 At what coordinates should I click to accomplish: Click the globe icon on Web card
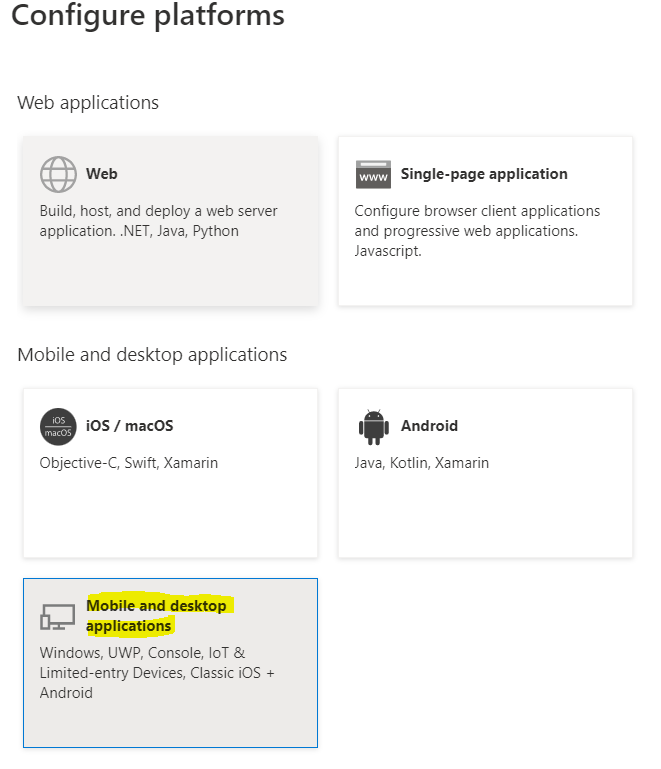tap(58, 174)
